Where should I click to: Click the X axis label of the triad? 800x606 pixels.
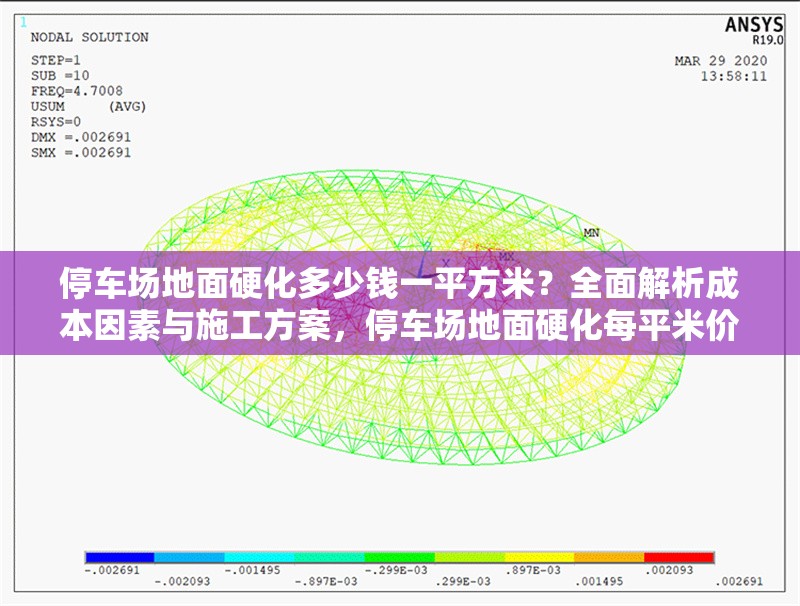pyautogui.click(x=446, y=263)
